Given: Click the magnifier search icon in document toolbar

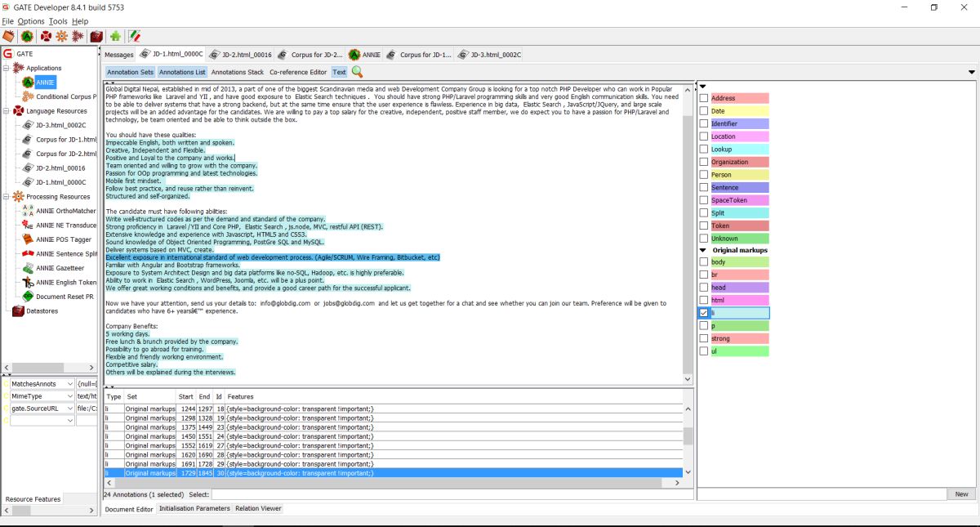Looking at the screenshot, I should (357, 72).
